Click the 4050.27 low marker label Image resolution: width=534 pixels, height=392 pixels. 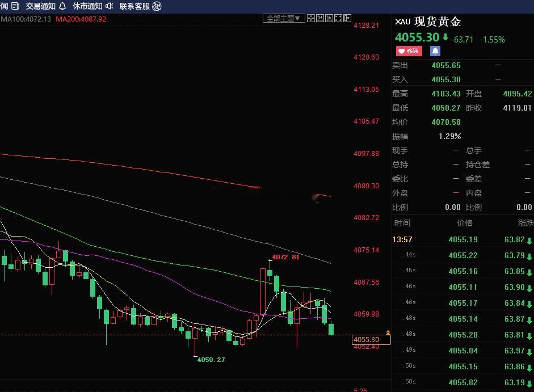211,360
